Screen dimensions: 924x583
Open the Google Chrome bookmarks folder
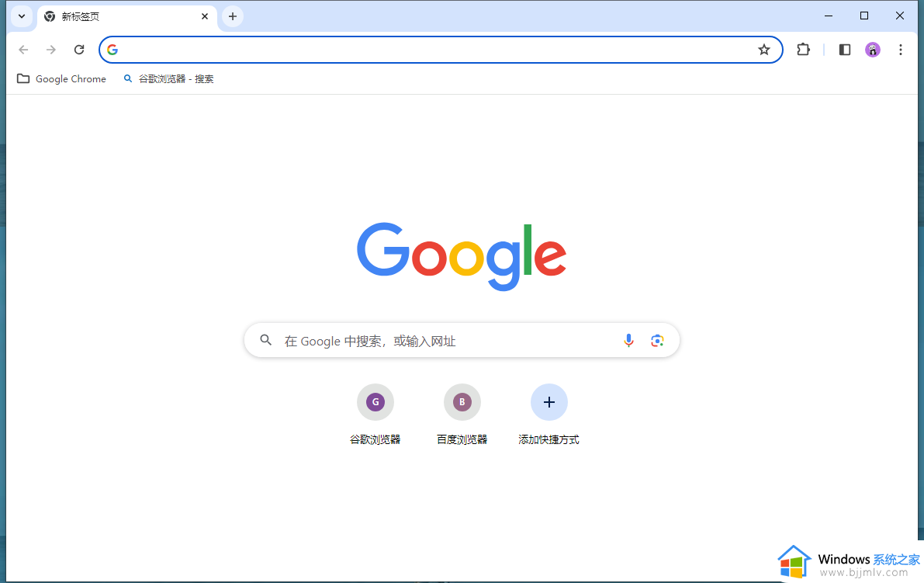point(62,78)
